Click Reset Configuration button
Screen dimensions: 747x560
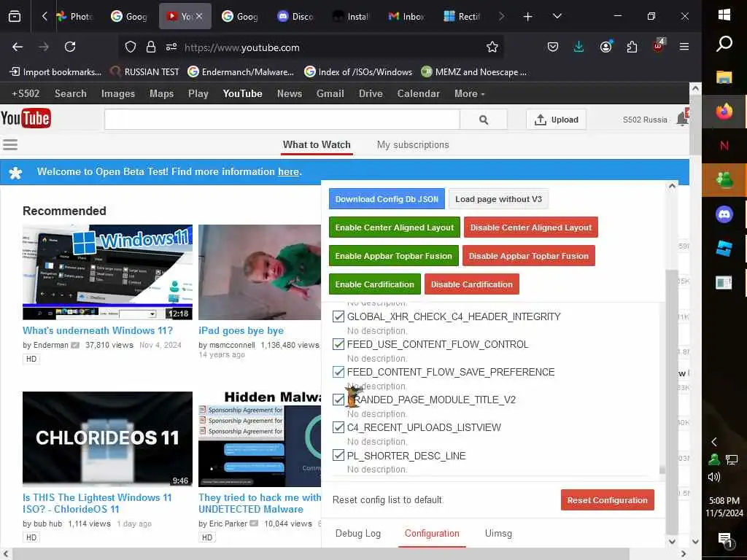(608, 500)
